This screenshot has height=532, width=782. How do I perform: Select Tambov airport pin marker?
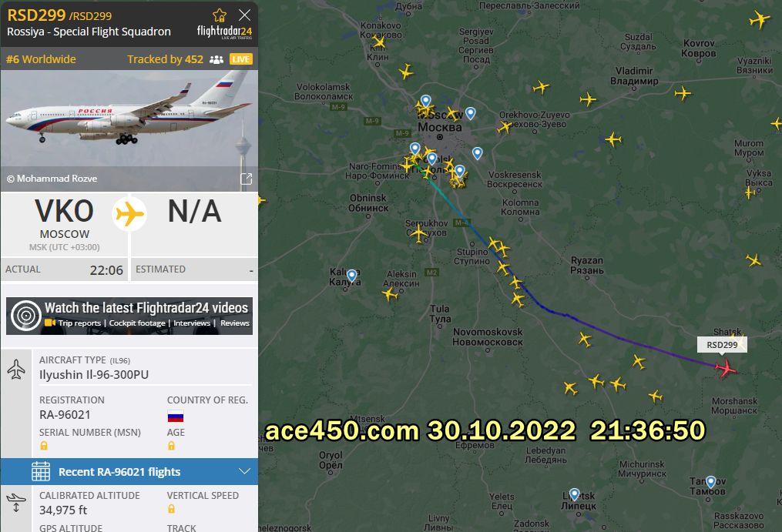click(710, 482)
